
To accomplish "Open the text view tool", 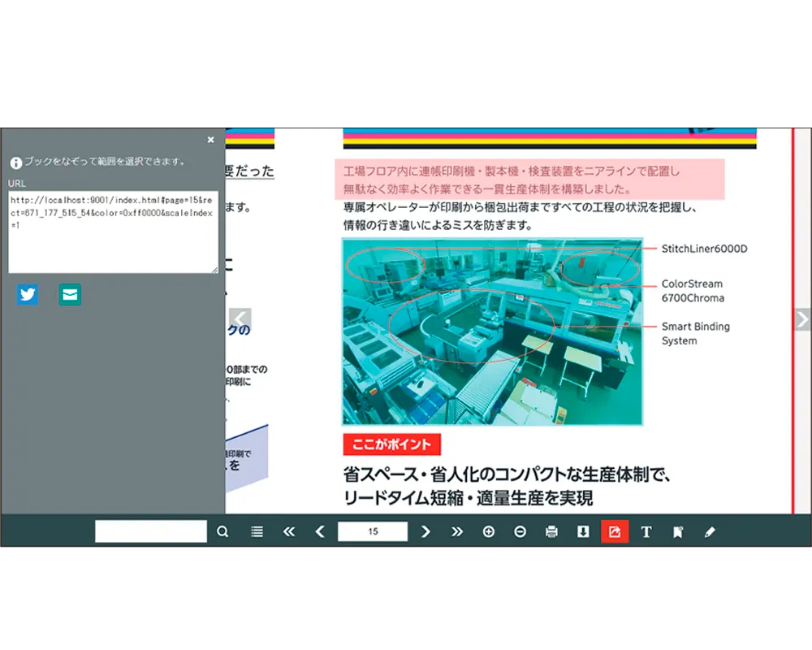I will point(646,532).
